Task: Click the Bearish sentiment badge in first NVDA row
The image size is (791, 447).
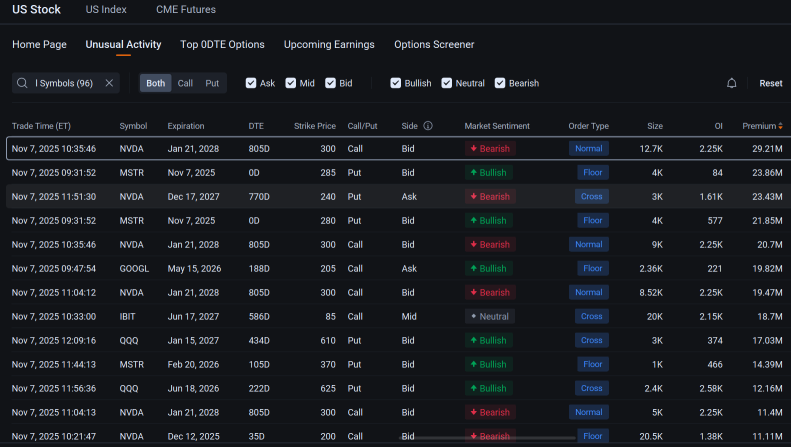Action: (489, 148)
